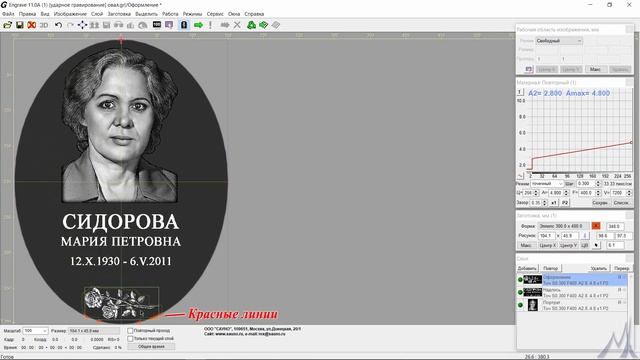Select the Надпись layer thumbnail
This screenshot has width=640, height=360.
[533, 292]
